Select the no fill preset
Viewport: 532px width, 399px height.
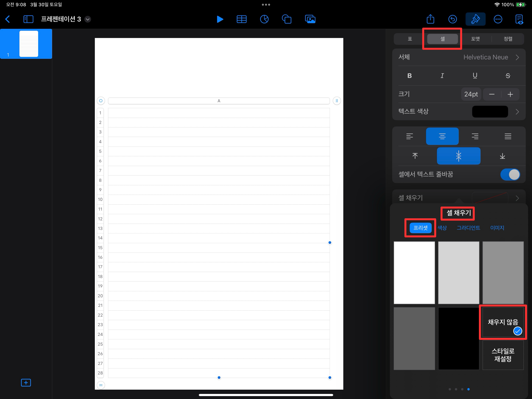coord(503,322)
